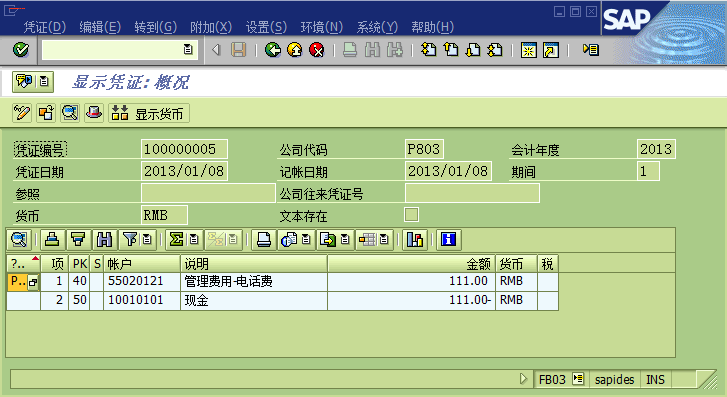Open the 系统(Y) menu
The image size is (727, 397).
(377, 27)
